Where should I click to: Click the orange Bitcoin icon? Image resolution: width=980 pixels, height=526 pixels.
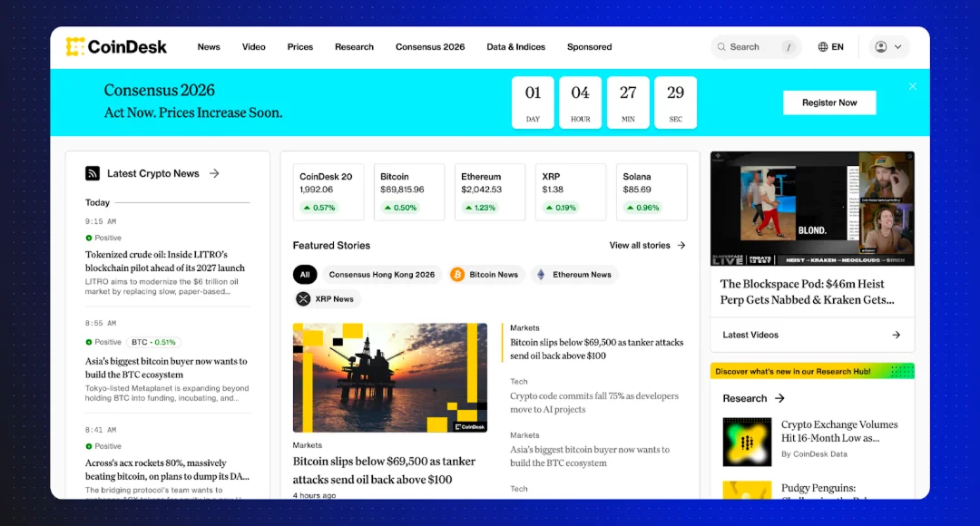tap(457, 274)
